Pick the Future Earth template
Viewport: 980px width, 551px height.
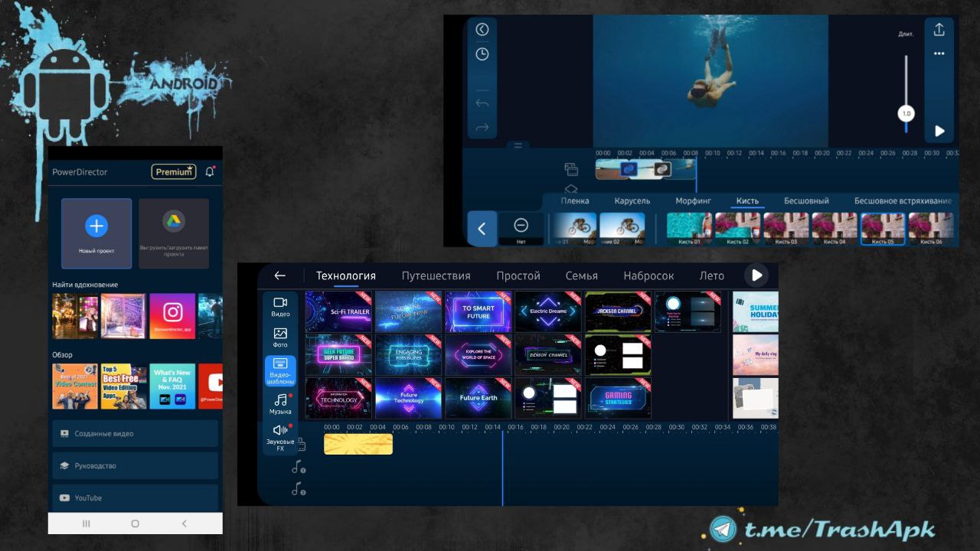pyautogui.click(x=478, y=398)
